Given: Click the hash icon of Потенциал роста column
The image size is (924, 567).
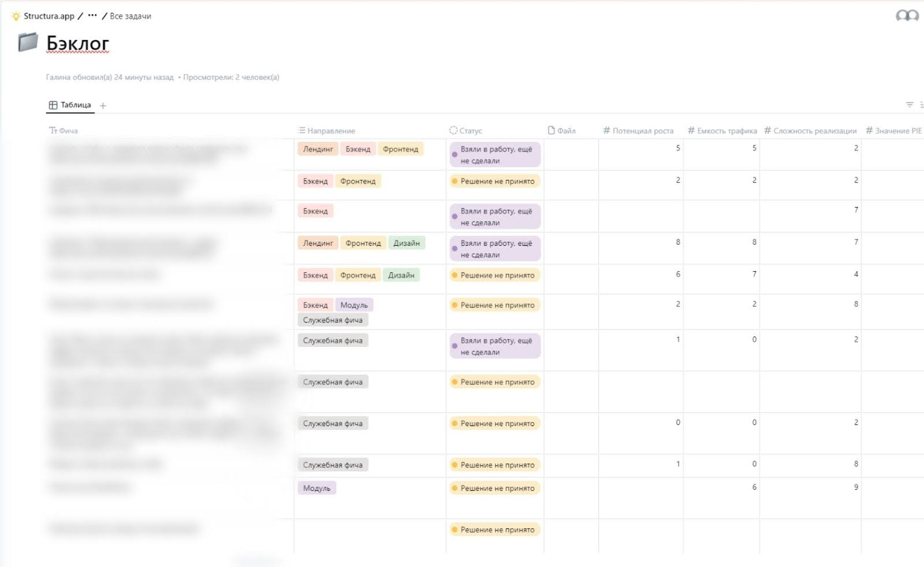Looking at the screenshot, I should 606,131.
